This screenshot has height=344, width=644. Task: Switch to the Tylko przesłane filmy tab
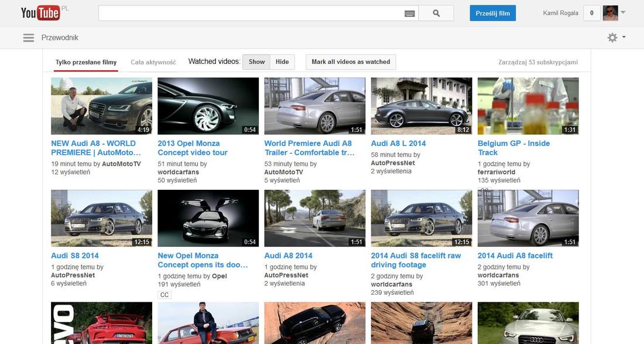coord(86,63)
